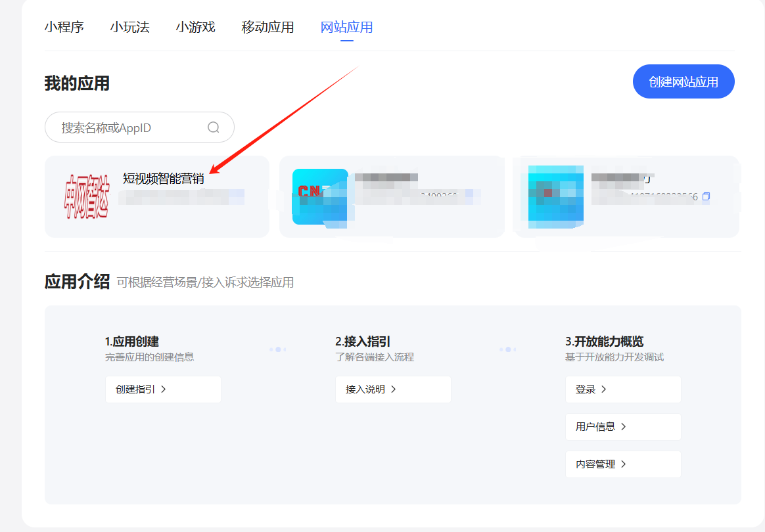Select the 小游戏 tab

coord(195,27)
